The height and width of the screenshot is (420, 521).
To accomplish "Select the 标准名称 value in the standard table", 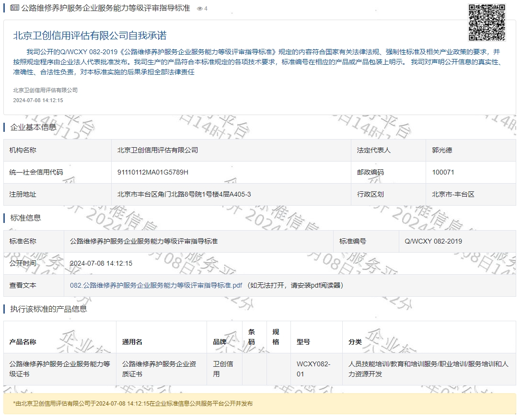I will pos(144,241).
